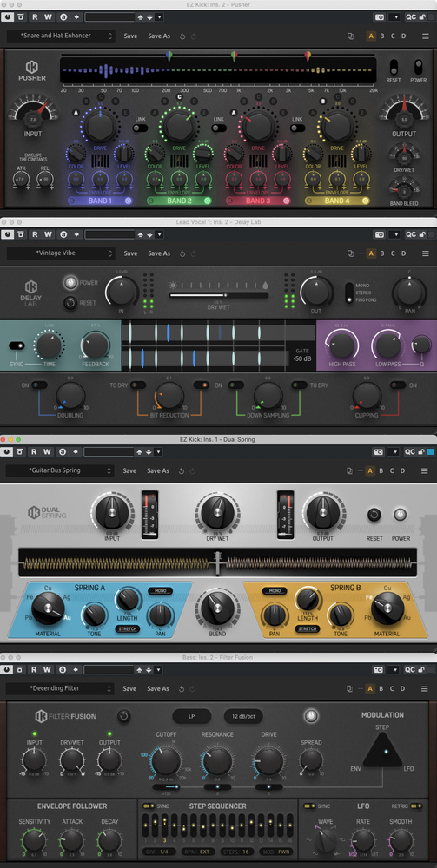The width and height of the screenshot is (437, 868).
Task: Open the Snare and Hat Enhancer preset dropdown
Action: (60, 36)
